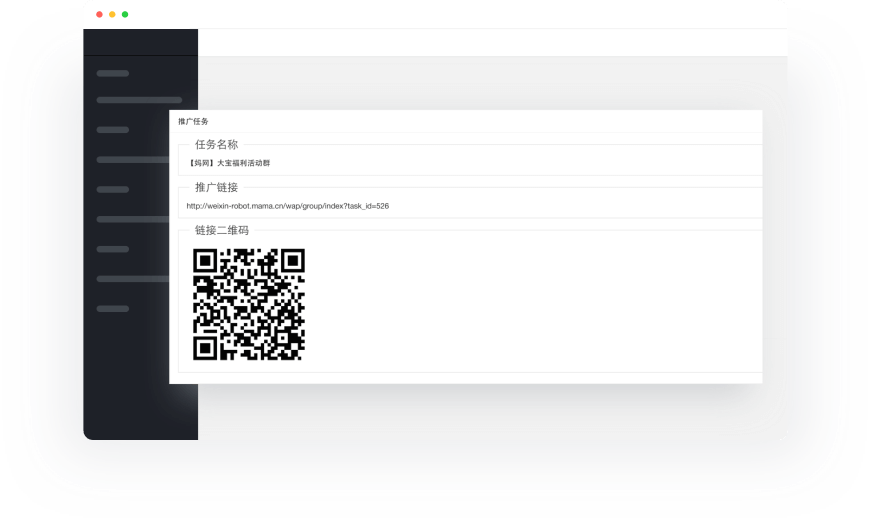Click the red close window button

click(x=99, y=15)
